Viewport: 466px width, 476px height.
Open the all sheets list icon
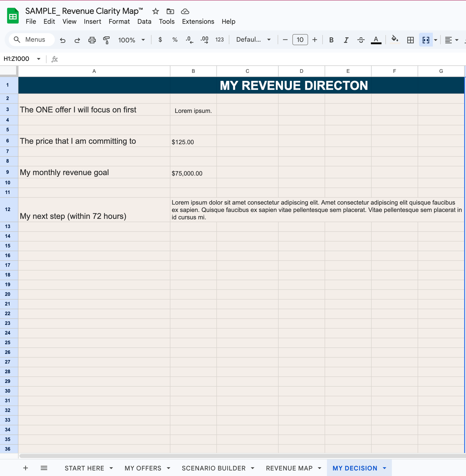pyautogui.click(x=44, y=468)
